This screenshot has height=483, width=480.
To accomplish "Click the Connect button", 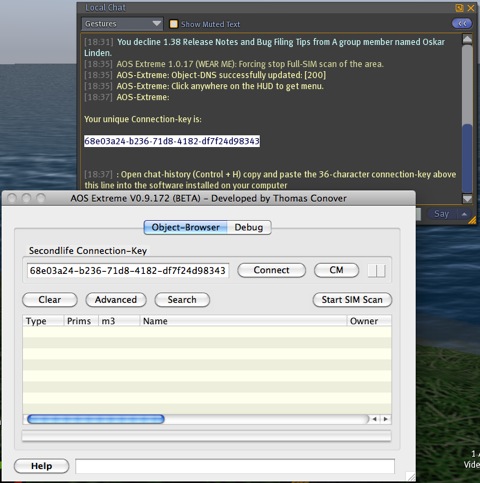I will point(271,270).
